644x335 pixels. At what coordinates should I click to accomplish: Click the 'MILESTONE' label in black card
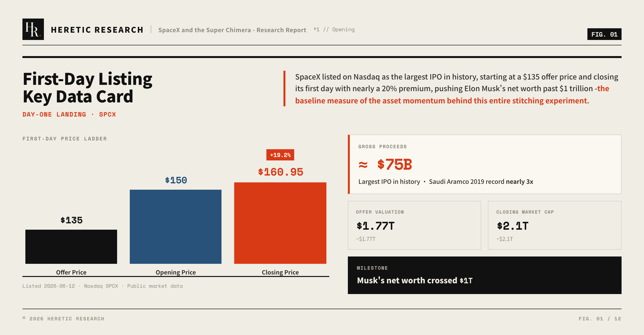[x=372, y=268]
